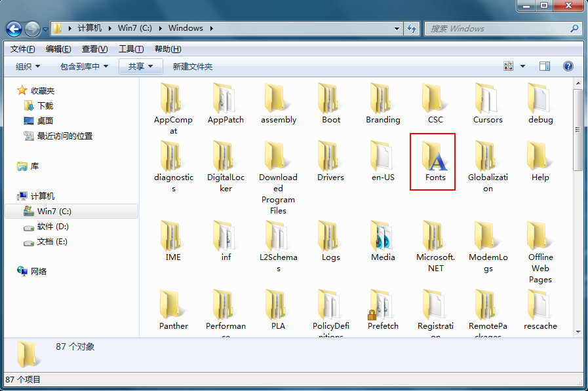Expand the 包含到库中 dropdown
This screenshot has width=588, height=391.
84,67
